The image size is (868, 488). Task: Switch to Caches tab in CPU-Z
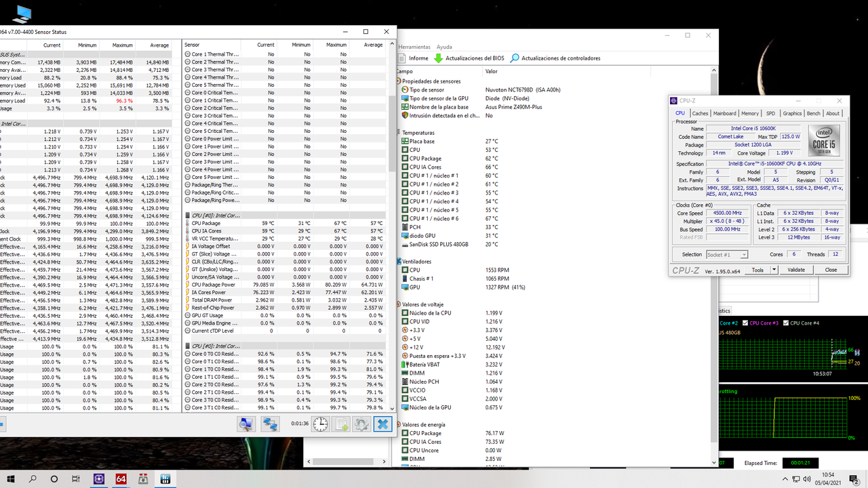point(701,113)
